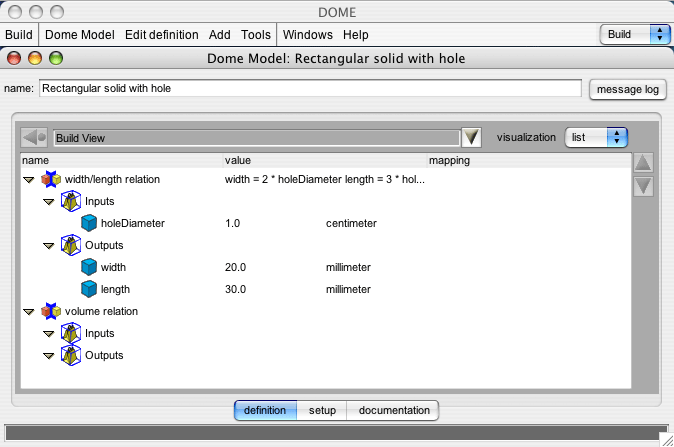674x447 pixels.
Task: Click the message log button
Action: pos(628,89)
